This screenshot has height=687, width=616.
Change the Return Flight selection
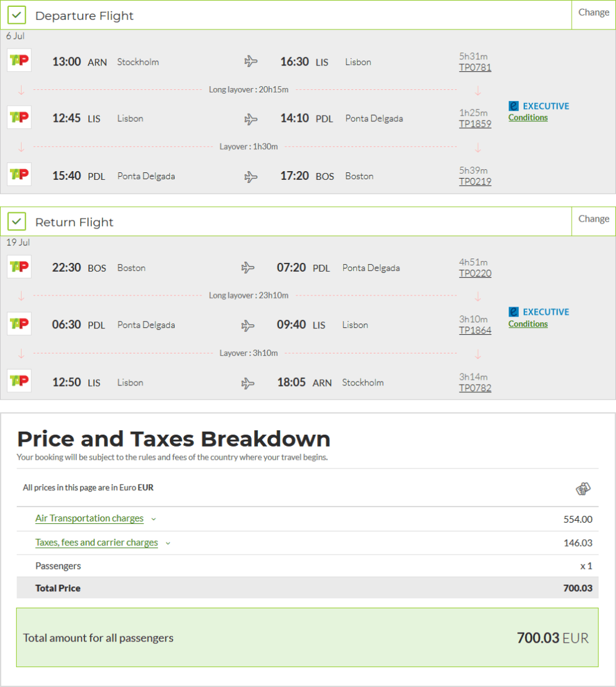[594, 219]
